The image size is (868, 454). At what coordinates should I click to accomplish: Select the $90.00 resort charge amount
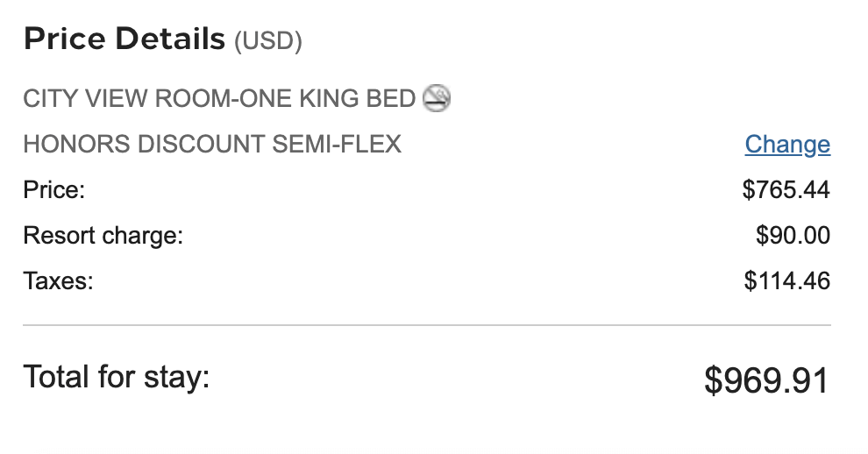(793, 236)
